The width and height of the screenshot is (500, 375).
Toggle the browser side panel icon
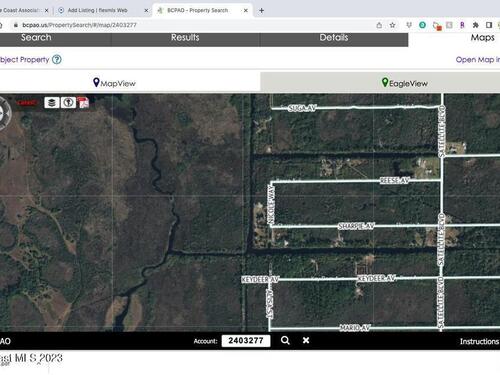(489, 25)
